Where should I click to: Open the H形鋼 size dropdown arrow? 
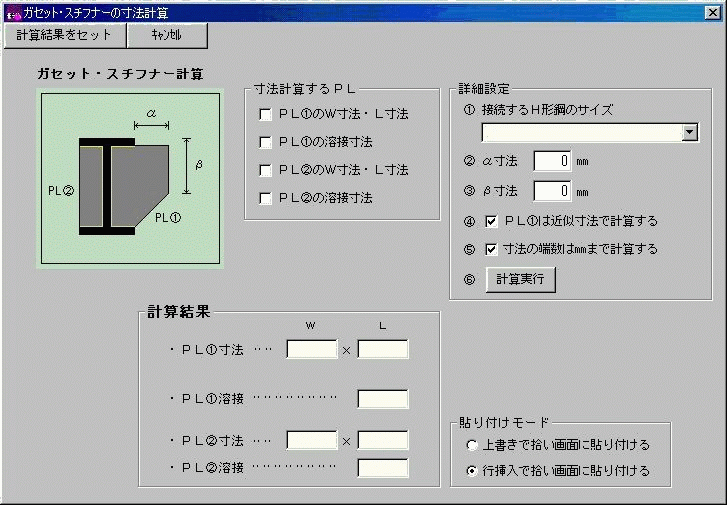[690, 133]
